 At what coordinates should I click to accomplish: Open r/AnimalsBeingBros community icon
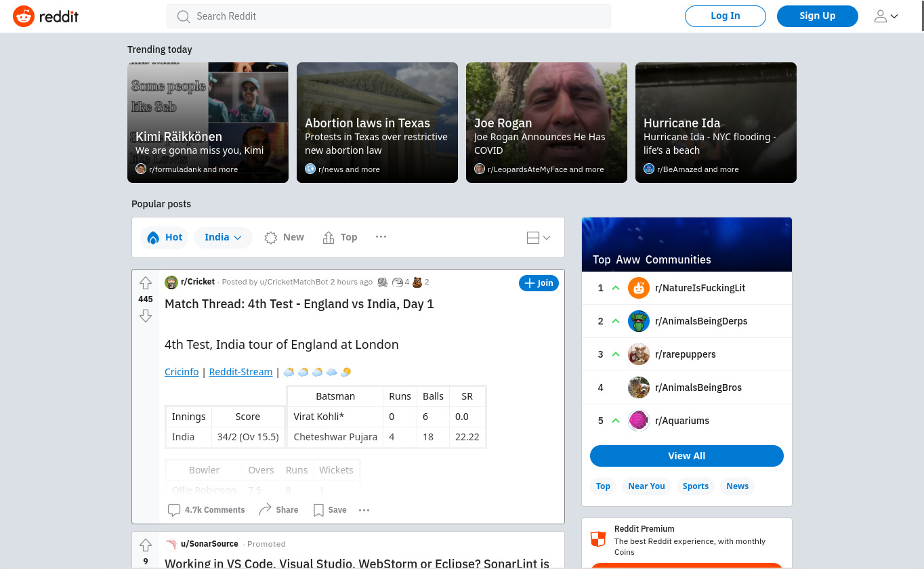point(639,387)
